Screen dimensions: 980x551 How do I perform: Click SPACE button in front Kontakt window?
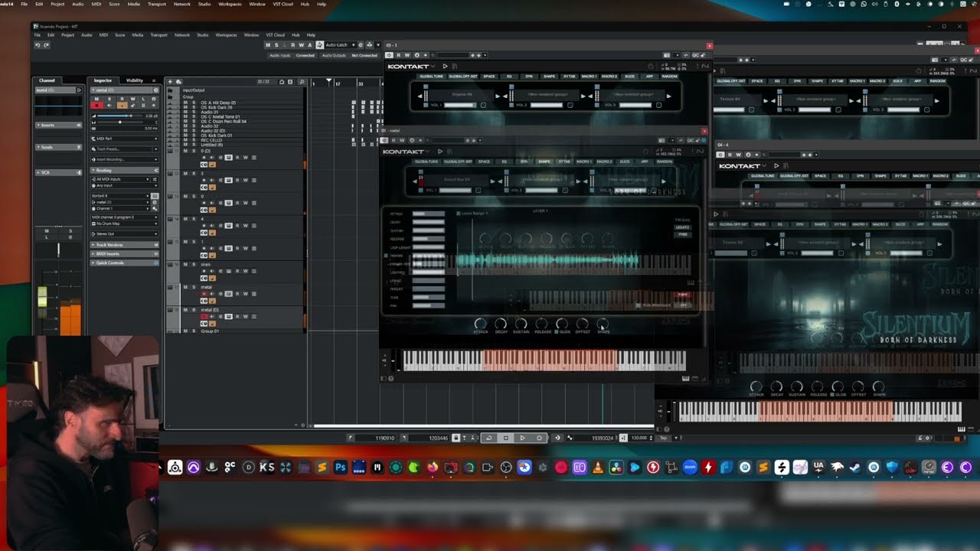[x=484, y=161]
